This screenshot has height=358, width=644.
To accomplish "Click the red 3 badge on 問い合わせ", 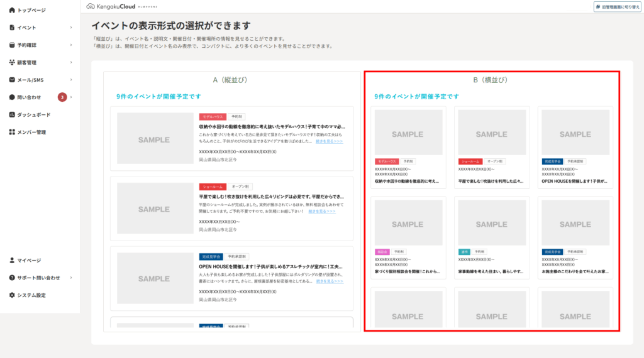I will click(62, 97).
